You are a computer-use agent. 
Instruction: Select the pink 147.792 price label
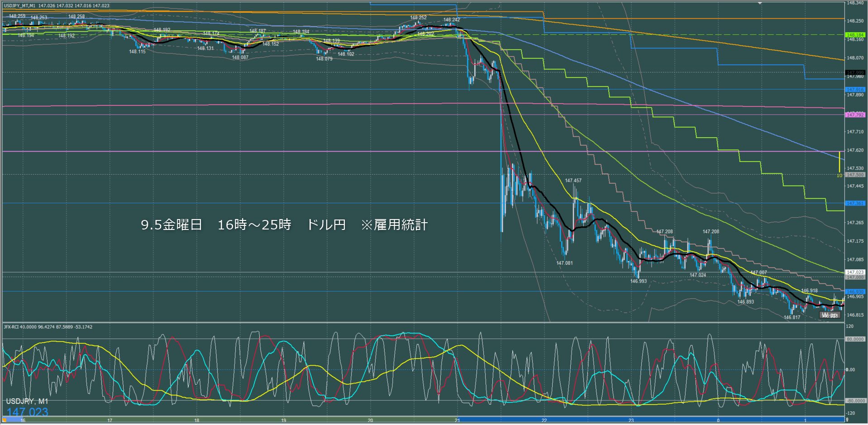[x=855, y=115]
